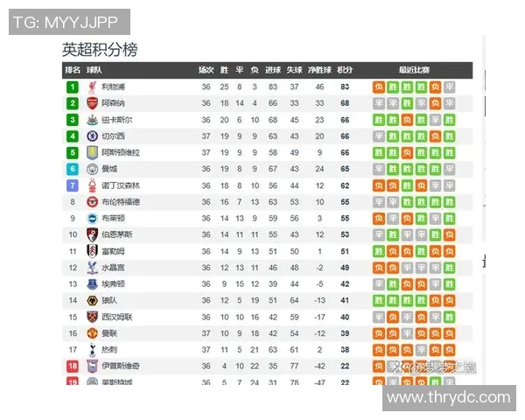Click the Bournemouth crest beside 伯恩茅斯
Screen dimensions: 525x420
click(x=92, y=234)
